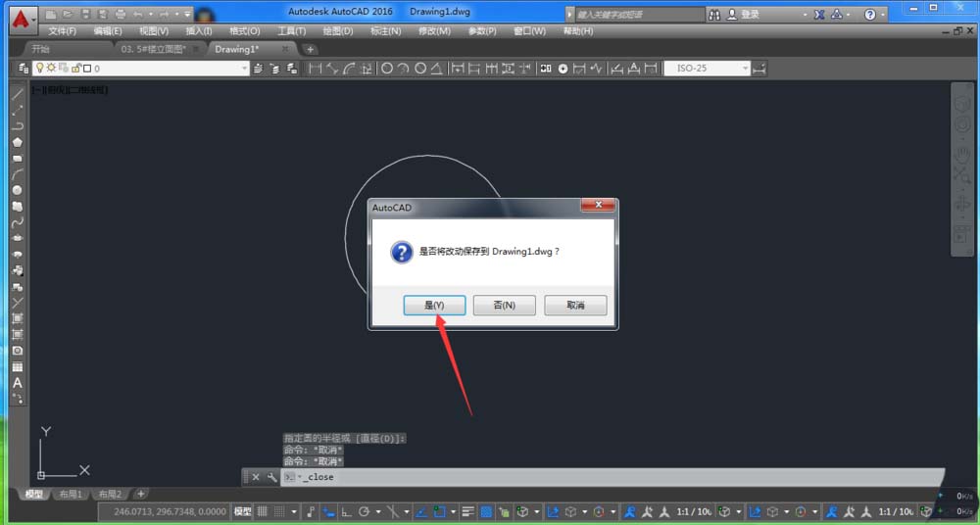Click the Linear dimension toolbar icon
Image resolution: width=980 pixels, height=525 pixels.
315,69
